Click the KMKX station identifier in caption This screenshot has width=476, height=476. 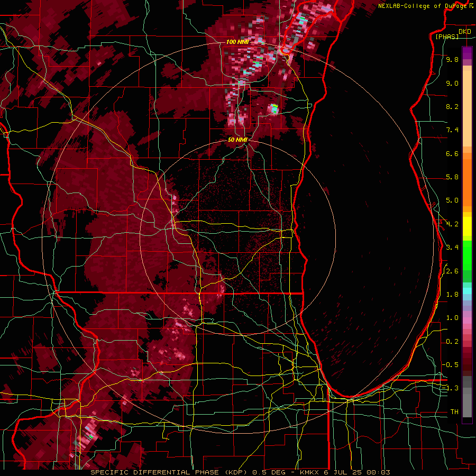click(x=310, y=472)
